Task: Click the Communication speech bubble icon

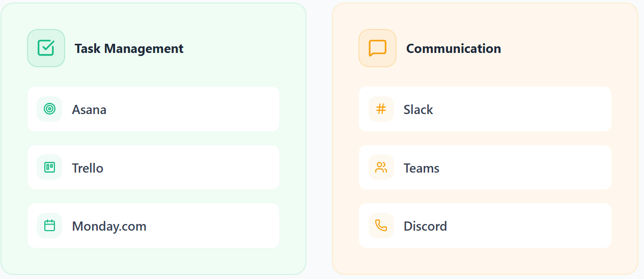Action: tap(377, 48)
